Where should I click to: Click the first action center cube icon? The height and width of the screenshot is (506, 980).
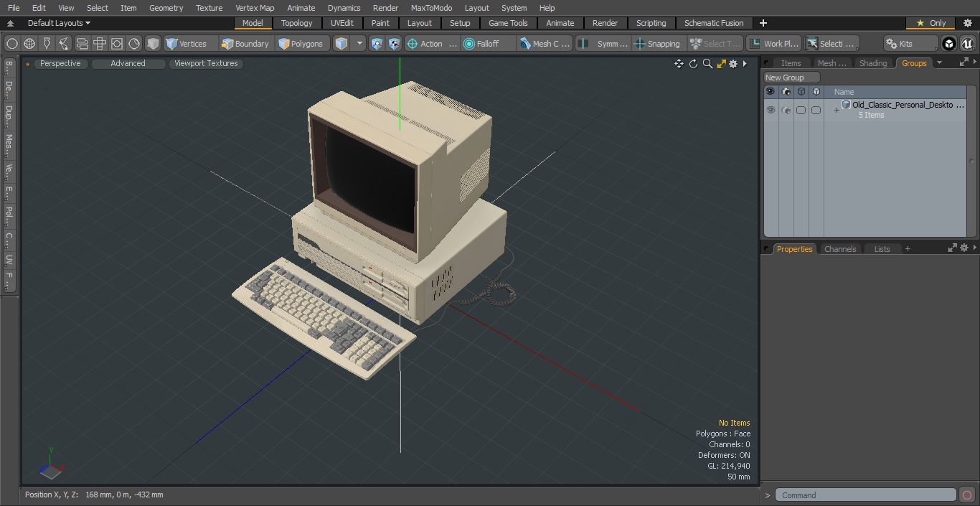pos(377,44)
